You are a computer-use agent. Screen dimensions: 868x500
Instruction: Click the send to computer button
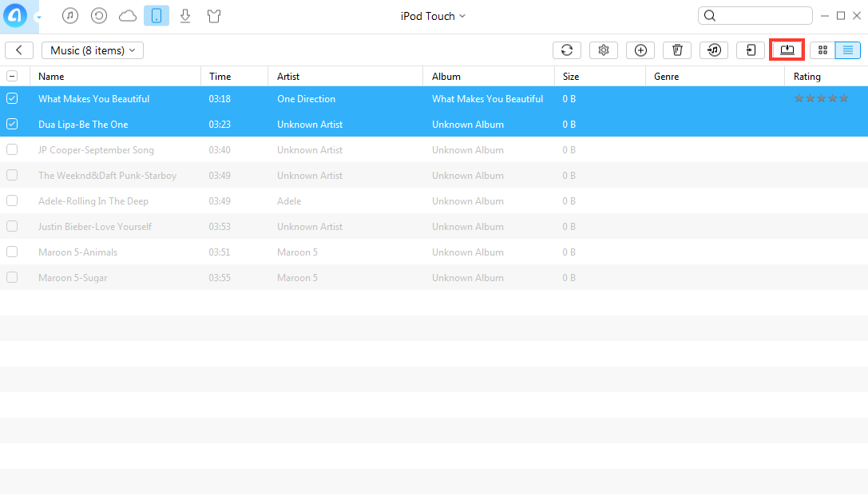[787, 50]
